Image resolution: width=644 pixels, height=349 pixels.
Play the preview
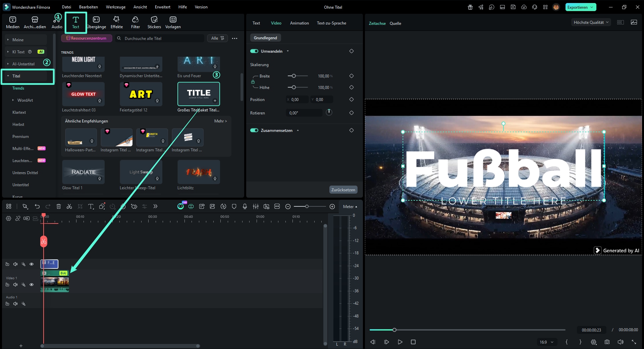point(400,342)
